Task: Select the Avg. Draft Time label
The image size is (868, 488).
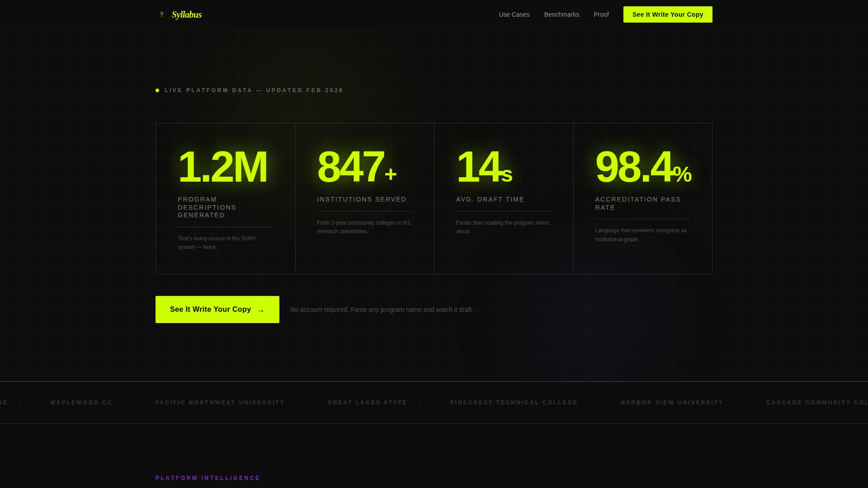Action: pyautogui.click(x=490, y=199)
